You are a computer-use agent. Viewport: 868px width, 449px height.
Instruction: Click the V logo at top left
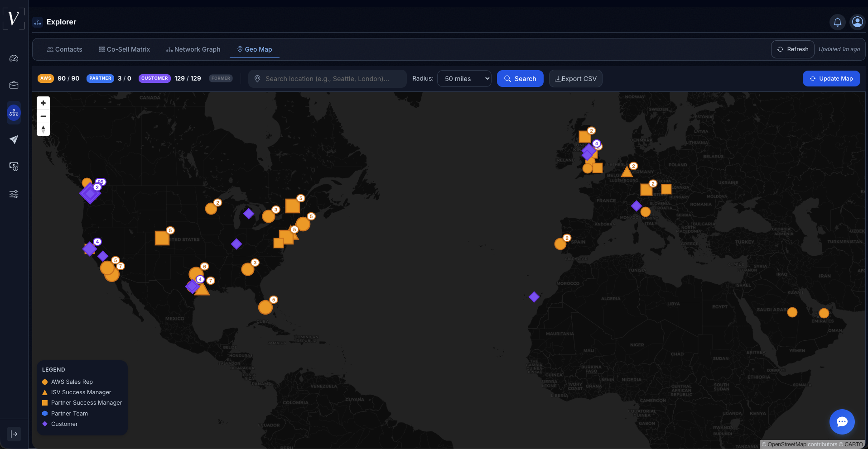(x=14, y=19)
